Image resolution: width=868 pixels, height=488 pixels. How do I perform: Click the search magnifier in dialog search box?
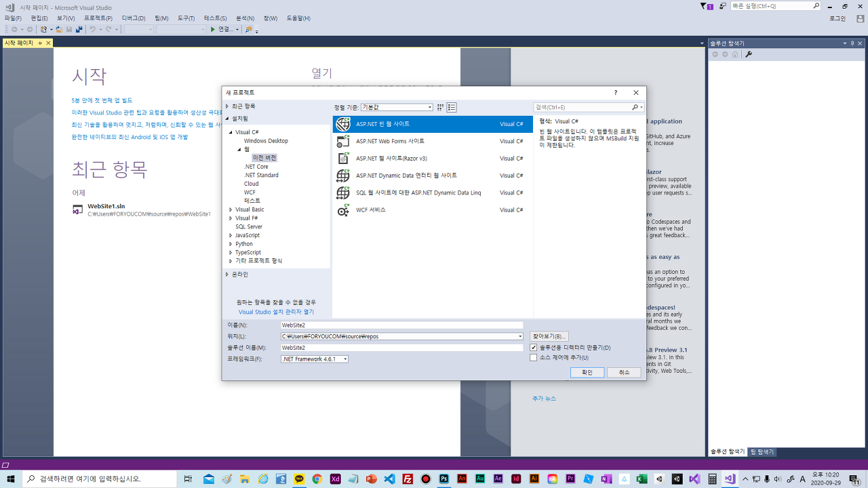[x=635, y=107]
